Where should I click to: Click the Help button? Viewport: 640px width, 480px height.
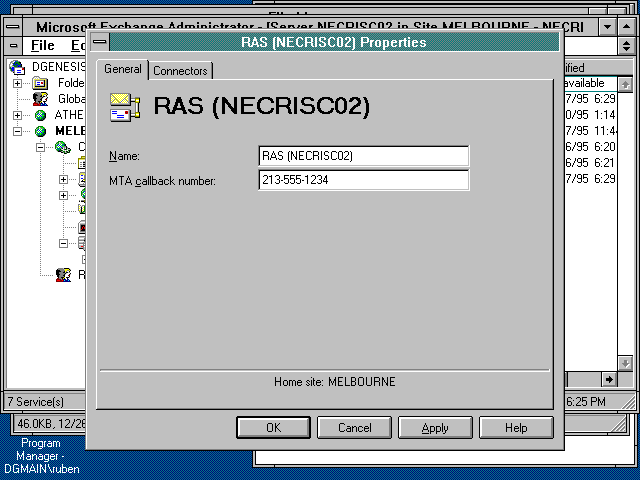[x=516, y=427]
